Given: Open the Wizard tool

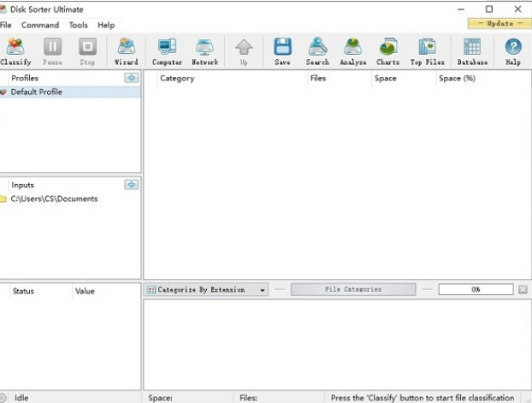Looking at the screenshot, I should tap(126, 51).
